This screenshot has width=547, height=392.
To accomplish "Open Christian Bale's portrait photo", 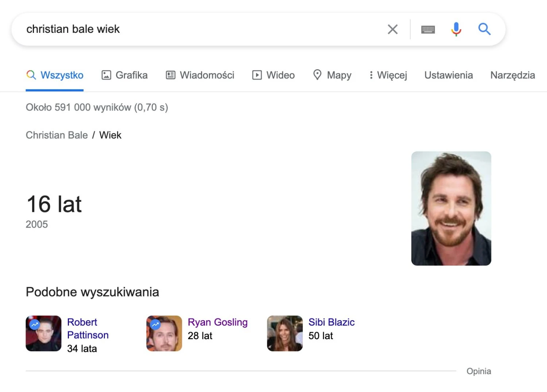I will click(x=451, y=208).
